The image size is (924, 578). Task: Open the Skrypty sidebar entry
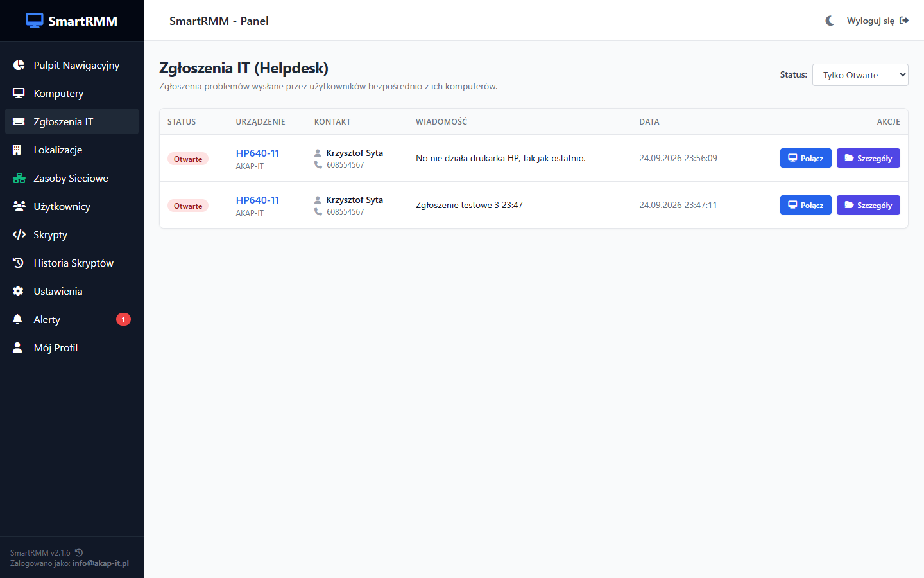pos(72,234)
